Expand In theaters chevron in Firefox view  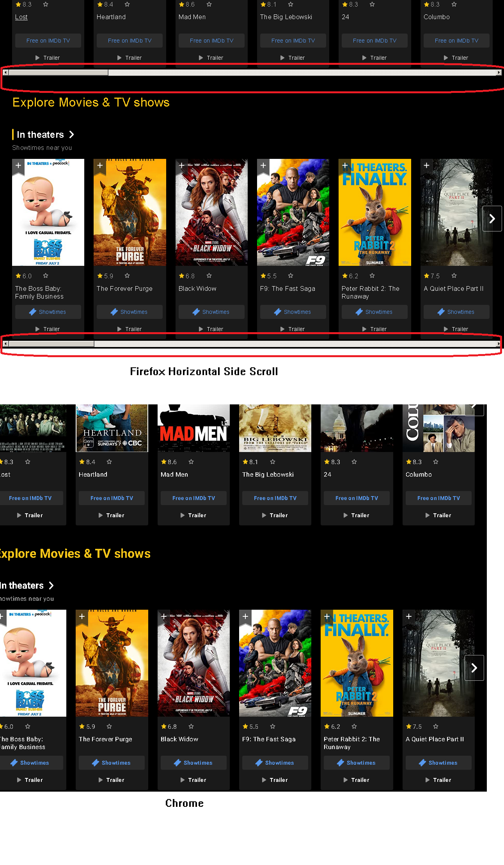(x=72, y=135)
